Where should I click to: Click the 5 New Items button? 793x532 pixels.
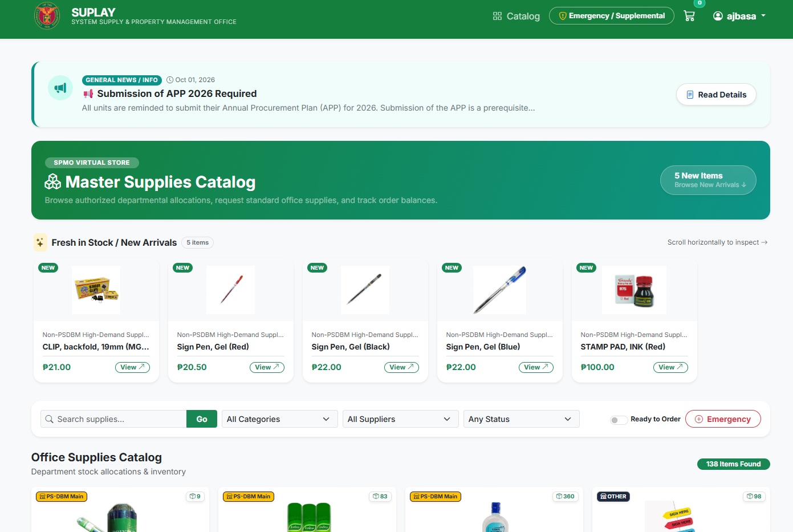(708, 180)
